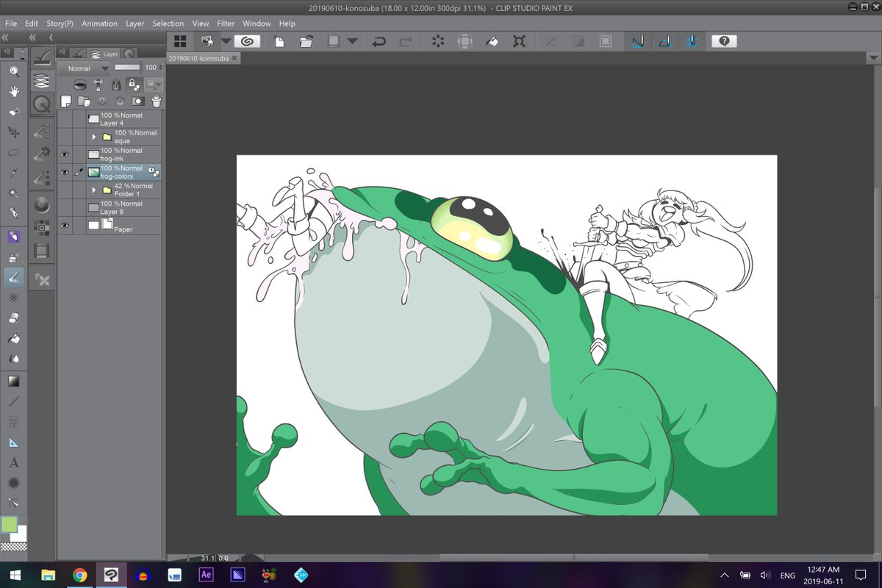Toggle lock transparent pixels
The image size is (882, 588).
(135, 85)
